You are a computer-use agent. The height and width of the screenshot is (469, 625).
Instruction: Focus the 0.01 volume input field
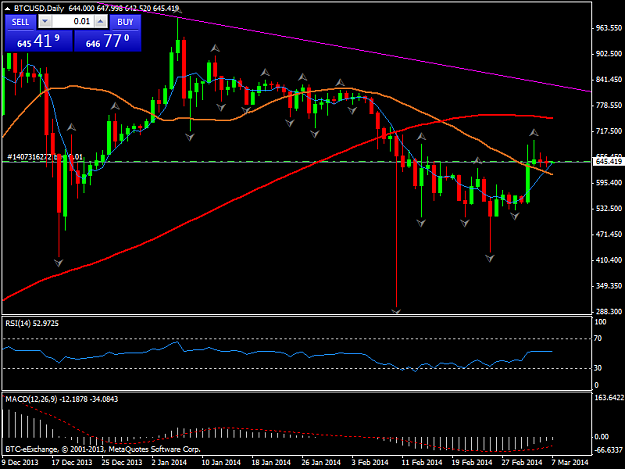pos(73,22)
